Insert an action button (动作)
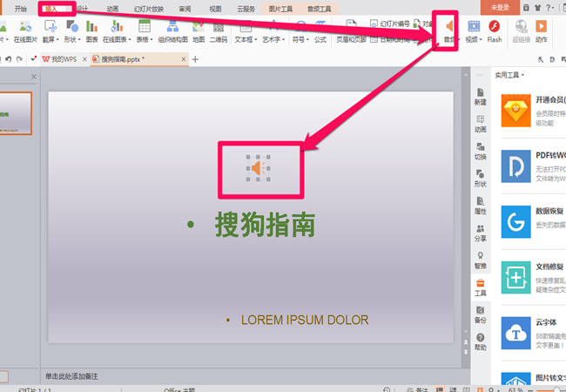 click(541, 31)
